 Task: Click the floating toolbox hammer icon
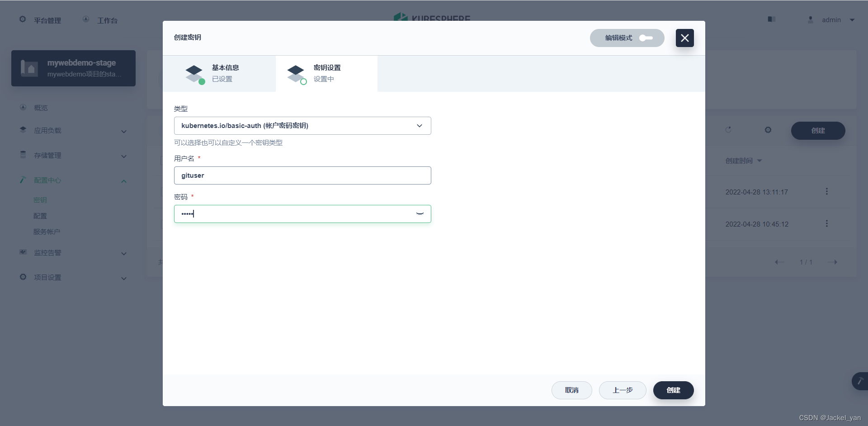coord(859,381)
